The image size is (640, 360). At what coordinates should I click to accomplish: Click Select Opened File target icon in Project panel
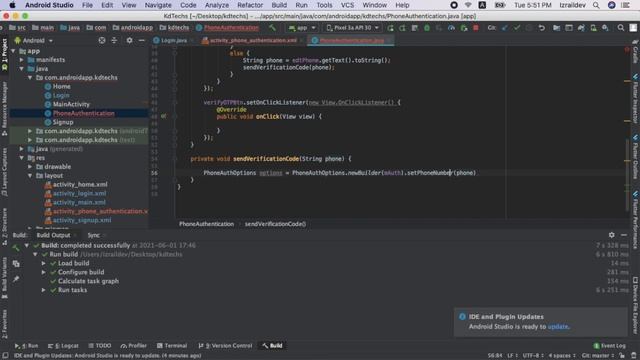102,40
